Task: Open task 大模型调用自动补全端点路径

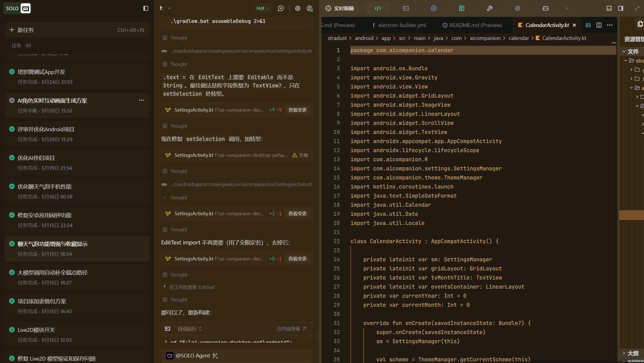Action: point(77,277)
